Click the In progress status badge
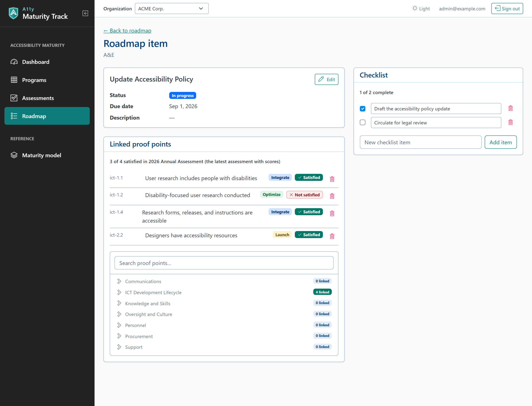 coord(182,95)
